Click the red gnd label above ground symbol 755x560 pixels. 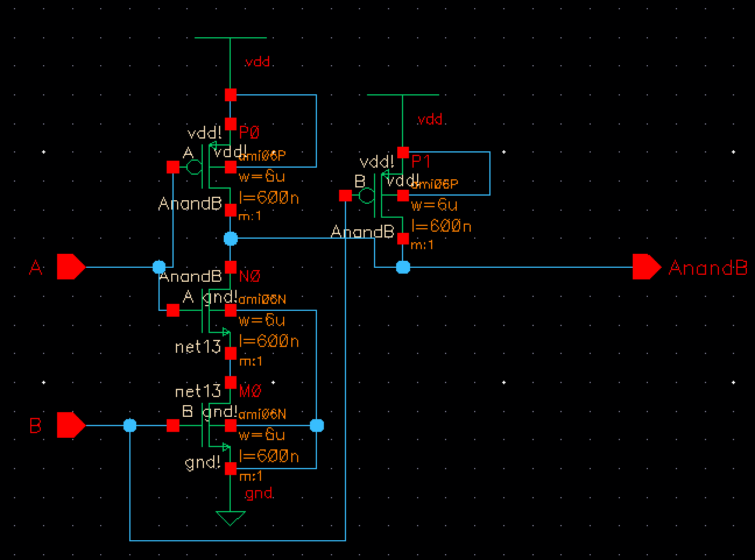(259, 493)
